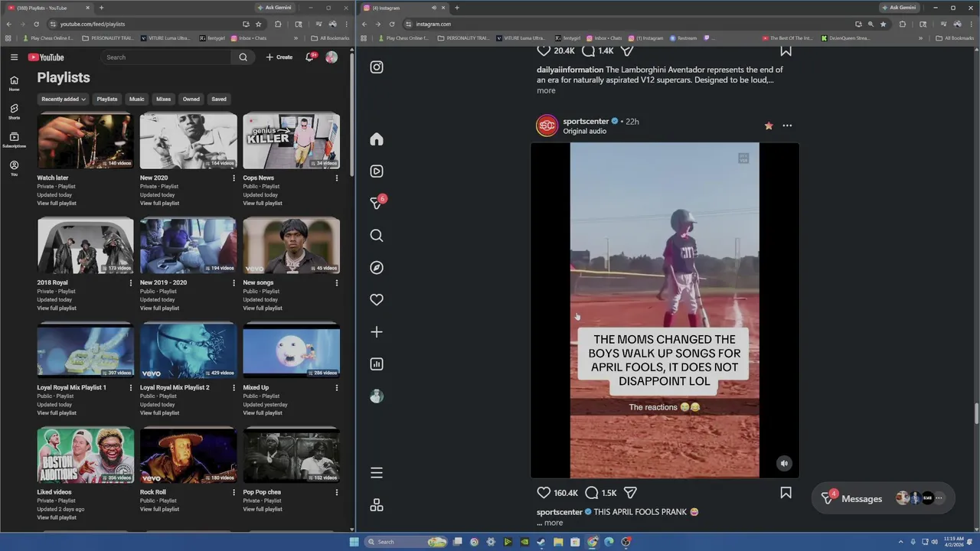Open options menu for Rock Roll playlist
The image size is (980, 551).
coord(234,493)
